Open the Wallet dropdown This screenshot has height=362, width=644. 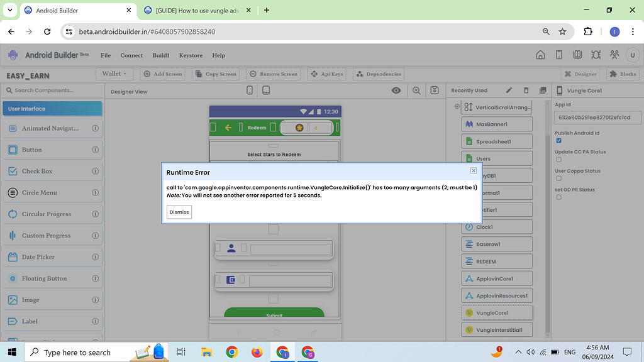(114, 74)
